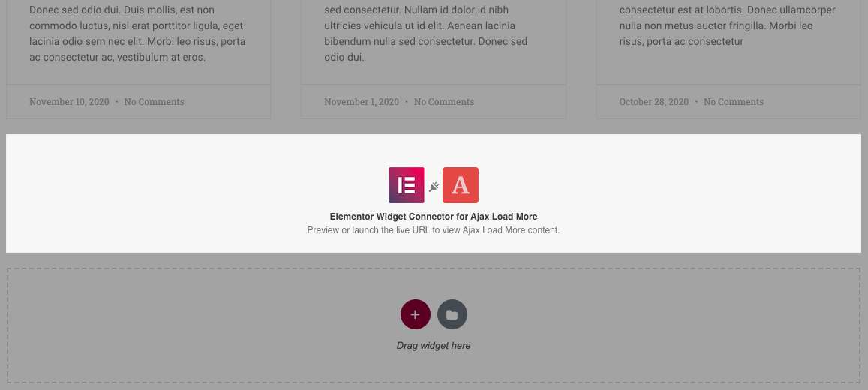This screenshot has width=868, height=390.
Task: Click November 1, 2020 post date
Action: [x=362, y=102]
